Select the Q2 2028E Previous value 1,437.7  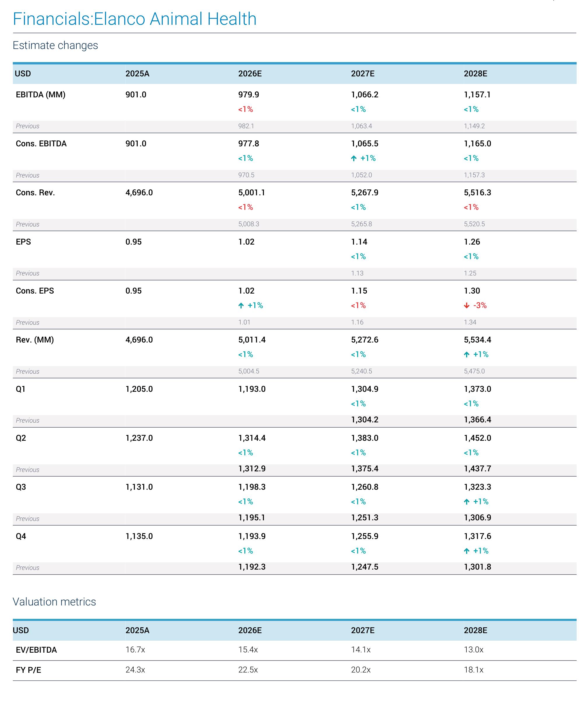477,468
